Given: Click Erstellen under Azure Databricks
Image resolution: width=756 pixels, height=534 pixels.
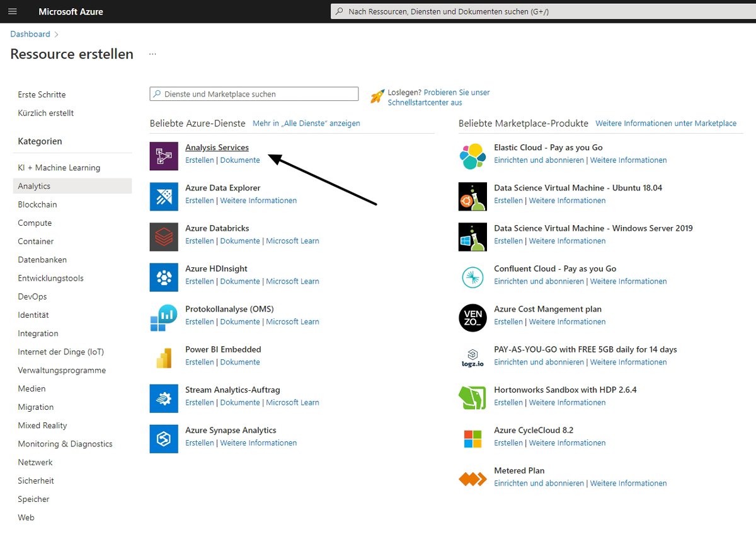Looking at the screenshot, I should click(199, 241).
